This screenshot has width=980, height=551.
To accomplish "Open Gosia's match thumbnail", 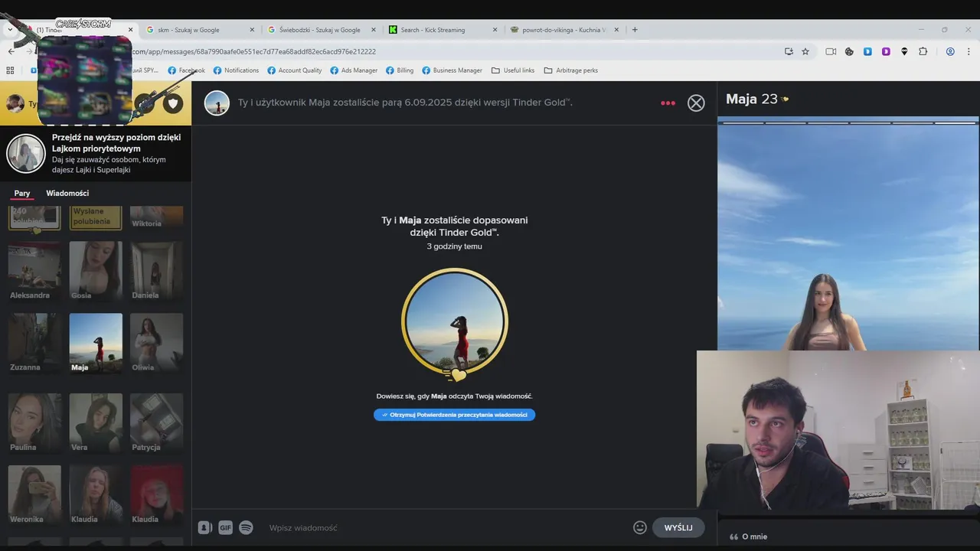I will click(x=96, y=271).
